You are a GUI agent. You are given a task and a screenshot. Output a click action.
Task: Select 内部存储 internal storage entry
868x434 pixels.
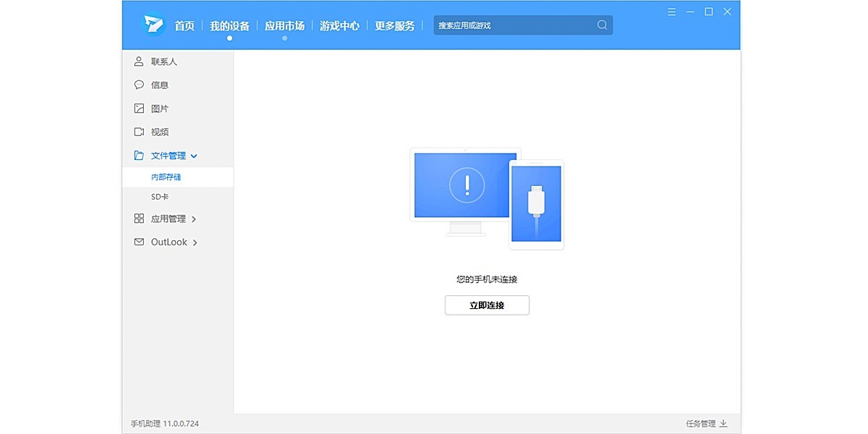click(166, 176)
